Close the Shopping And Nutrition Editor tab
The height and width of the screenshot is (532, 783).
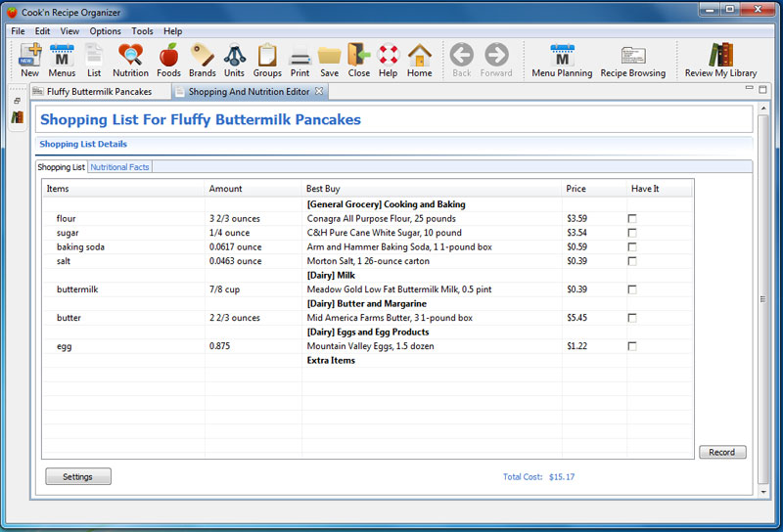pyautogui.click(x=319, y=91)
